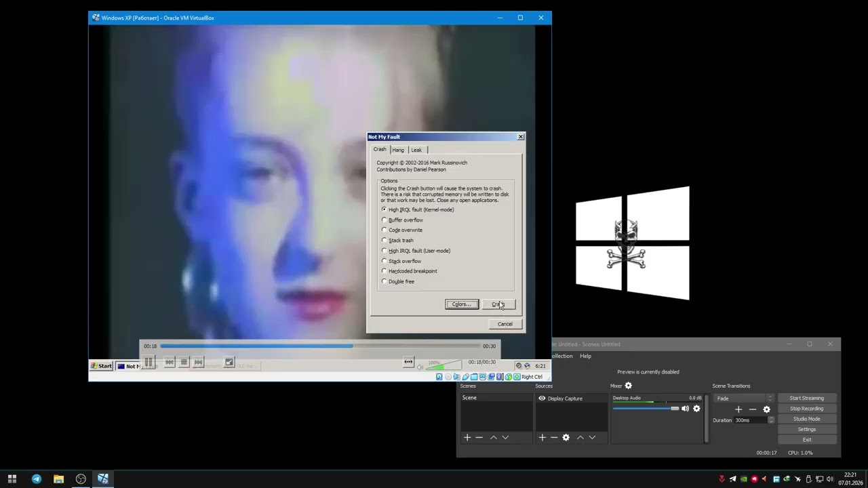Click the Duration 300ms spinner arrows
The image size is (868, 488).
(771, 420)
